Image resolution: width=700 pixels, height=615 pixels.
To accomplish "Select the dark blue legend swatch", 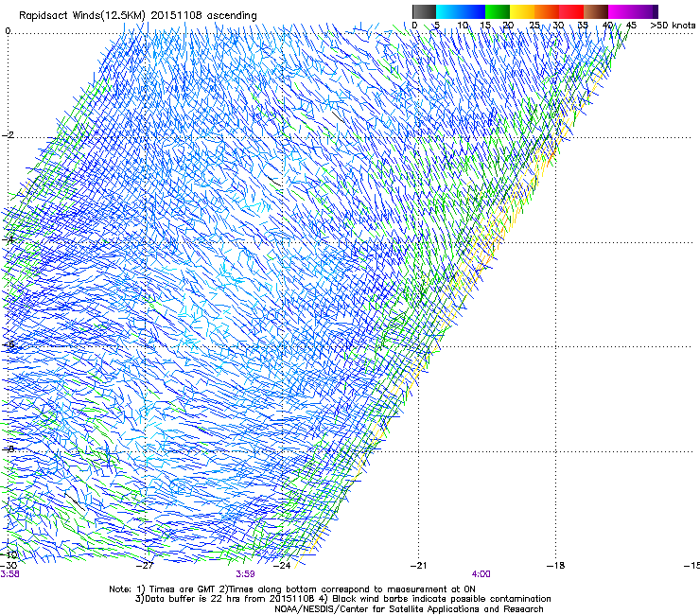I will tap(473, 11).
